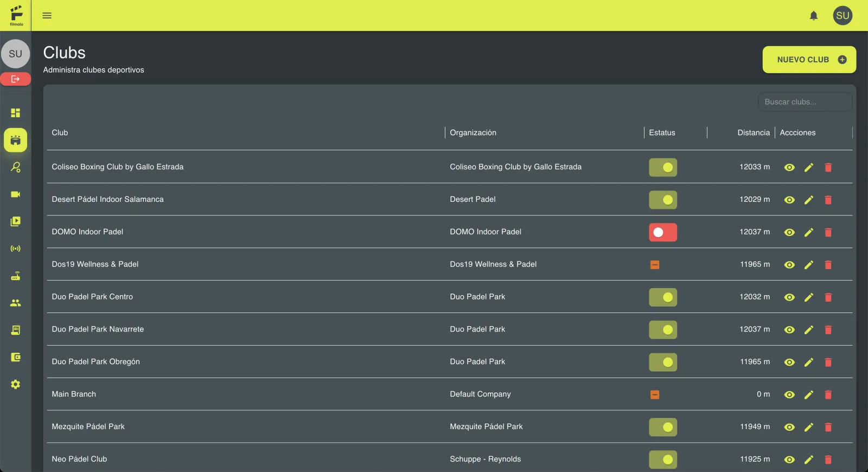
Task: Open the wallet icon in sidebar
Action: [16, 357]
